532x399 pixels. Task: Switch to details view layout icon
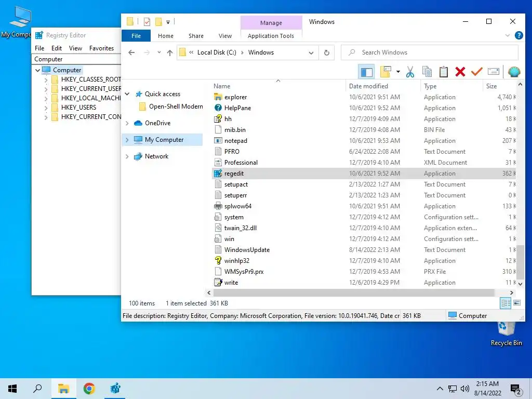[506, 303]
